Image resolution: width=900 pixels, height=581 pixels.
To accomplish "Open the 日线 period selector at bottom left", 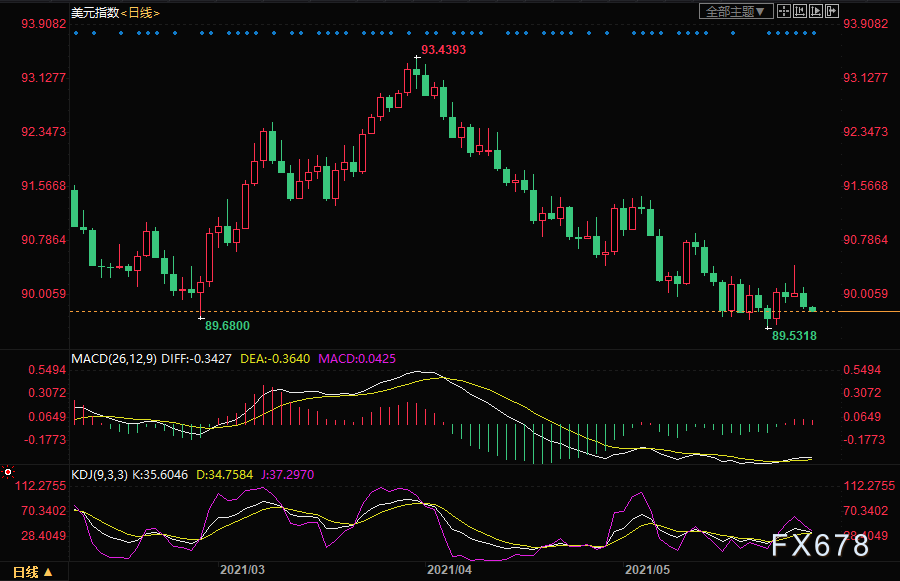I will (33, 572).
